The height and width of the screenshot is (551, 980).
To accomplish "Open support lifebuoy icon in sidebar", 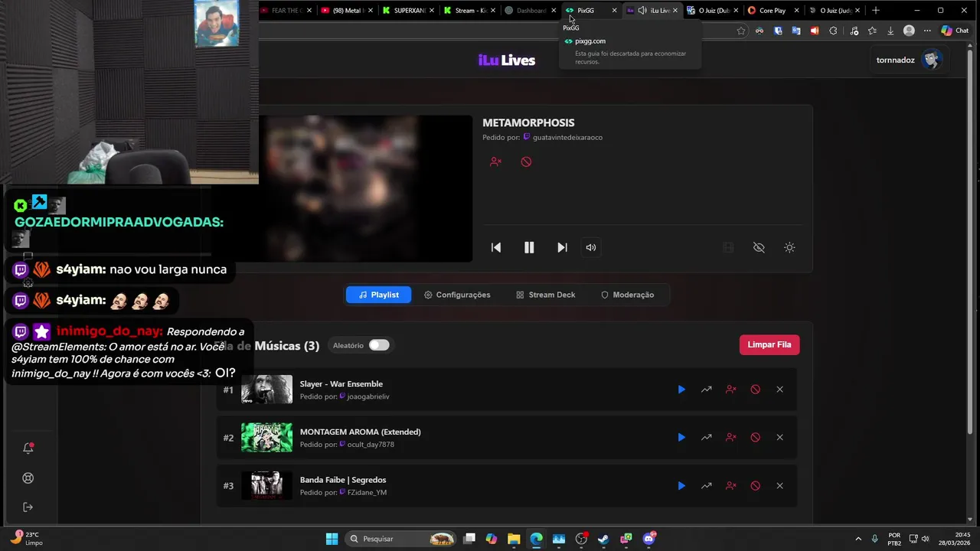I will tap(28, 478).
